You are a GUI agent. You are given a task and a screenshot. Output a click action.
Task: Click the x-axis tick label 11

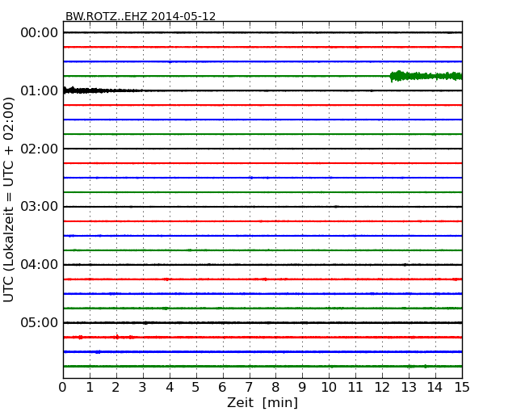355,388
